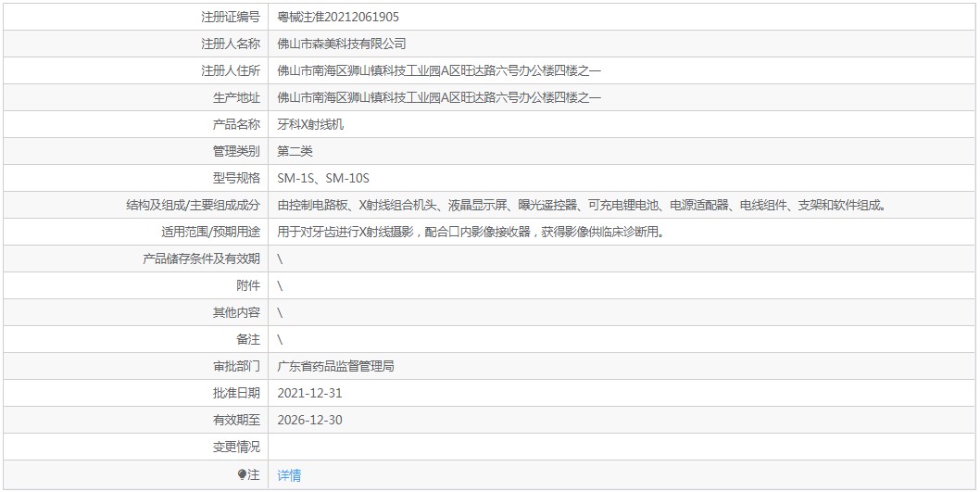Select approver 广东省药品监督管理局
This screenshot has width=980, height=492.
pos(335,366)
